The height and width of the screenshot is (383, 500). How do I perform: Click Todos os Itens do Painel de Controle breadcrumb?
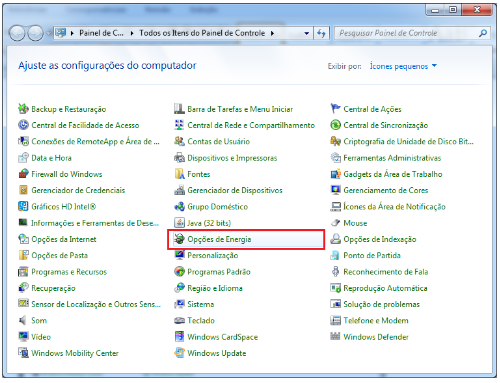[202, 33]
